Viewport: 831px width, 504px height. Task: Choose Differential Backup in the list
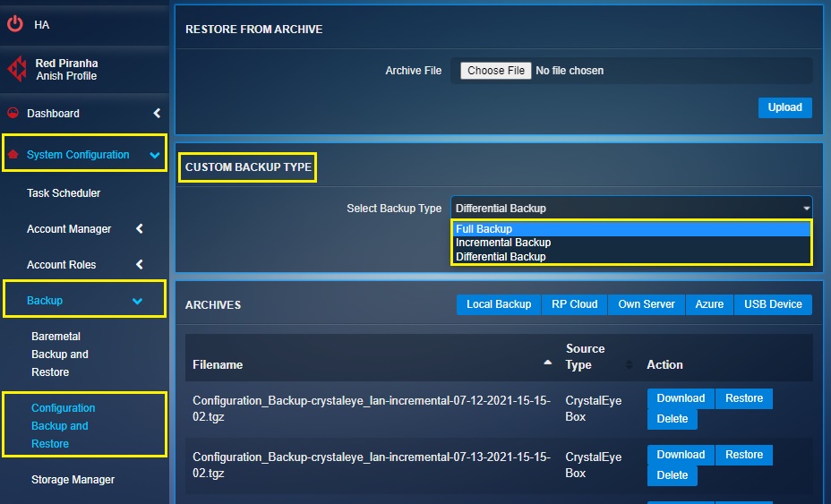click(631, 257)
